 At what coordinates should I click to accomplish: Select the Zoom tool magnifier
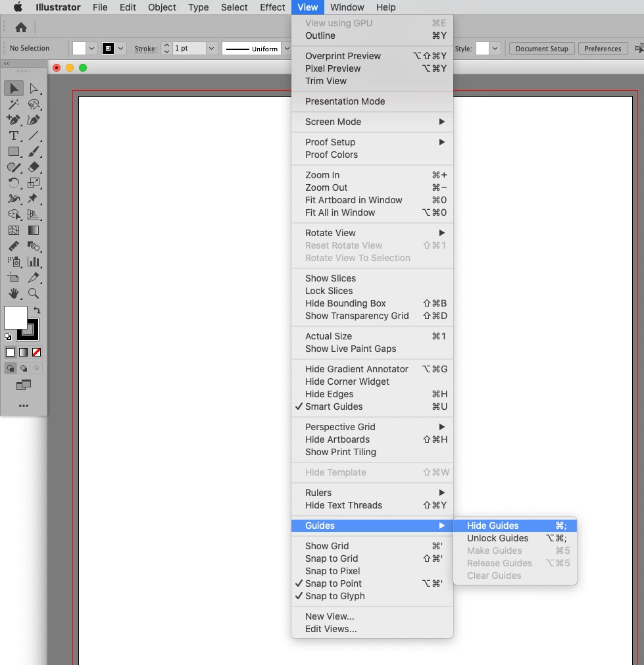[x=34, y=293]
